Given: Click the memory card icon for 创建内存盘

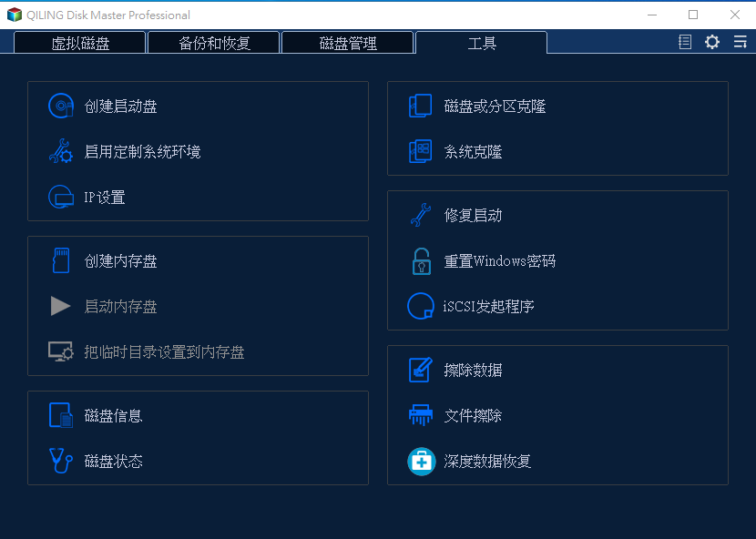Looking at the screenshot, I should pyautogui.click(x=61, y=260).
